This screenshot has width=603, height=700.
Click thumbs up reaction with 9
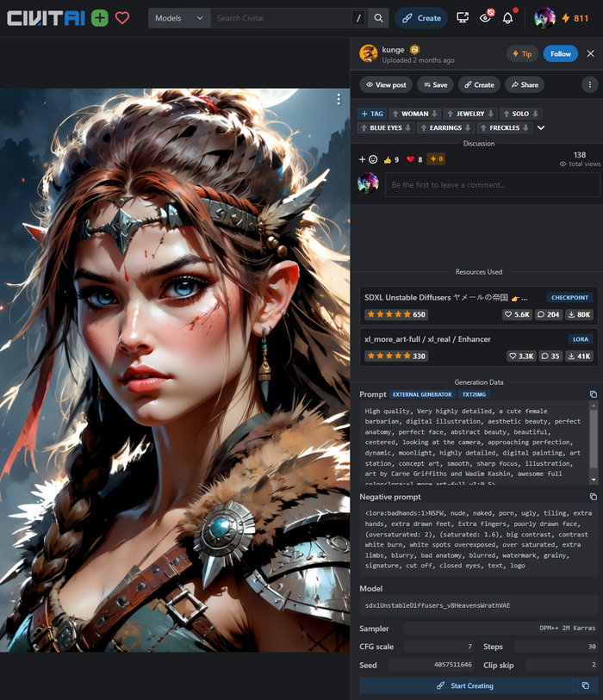coord(391,159)
